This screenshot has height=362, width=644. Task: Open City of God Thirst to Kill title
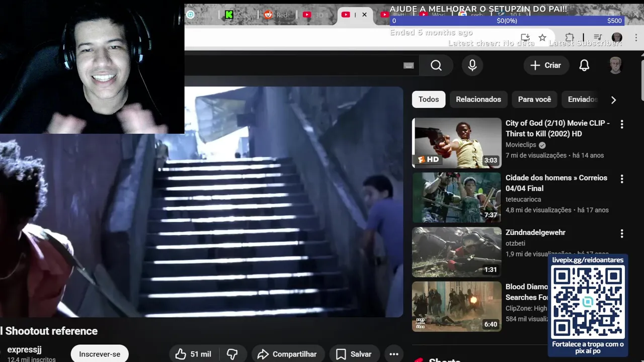click(x=557, y=128)
